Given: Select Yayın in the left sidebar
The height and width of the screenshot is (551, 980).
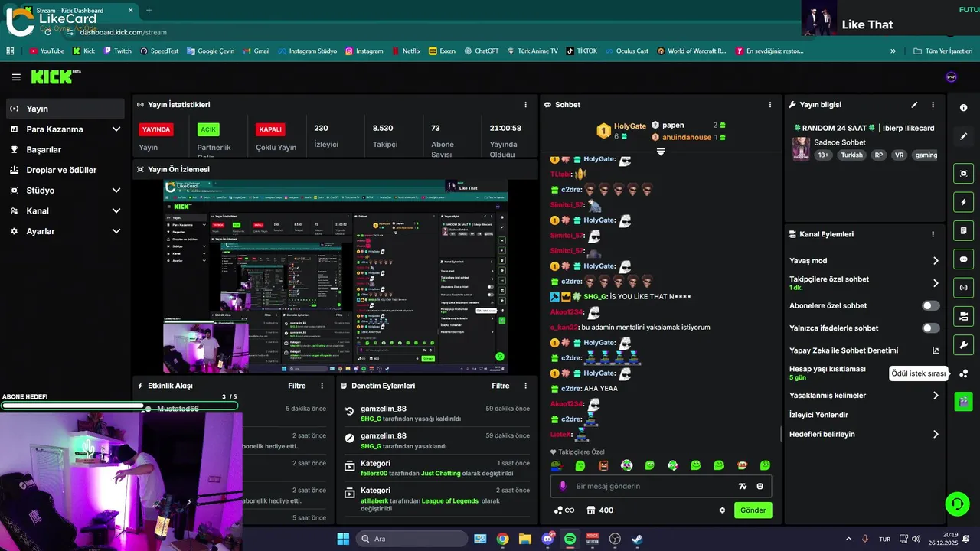Looking at the screenshot, I should pyautogui.click(x=65, y=109).
